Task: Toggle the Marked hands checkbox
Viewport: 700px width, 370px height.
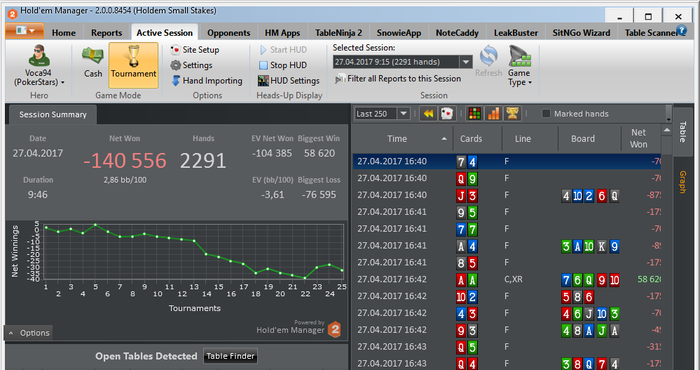Action: [x=546, y=114]
